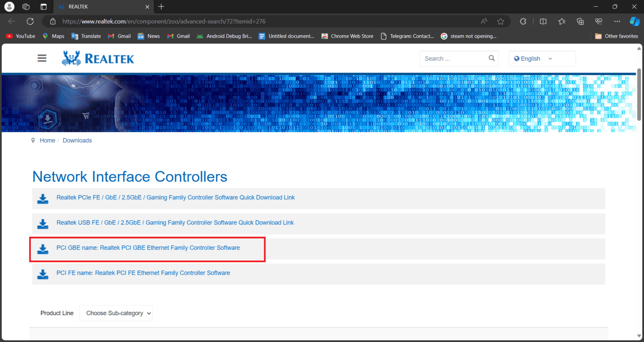Open the hamburger navigation menu
Image resolution: width=644 pixels, height=342 pixels.
[42, 58]
